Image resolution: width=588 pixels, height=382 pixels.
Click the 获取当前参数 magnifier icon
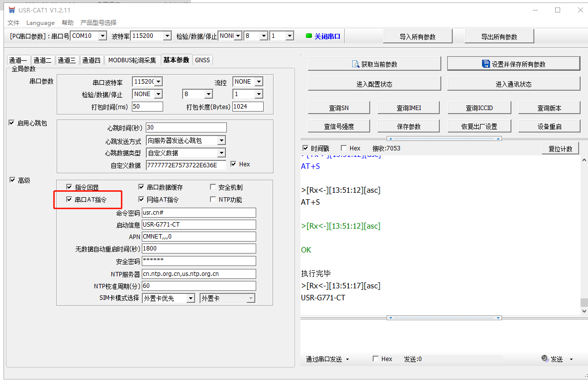click(x=355, y=64)
